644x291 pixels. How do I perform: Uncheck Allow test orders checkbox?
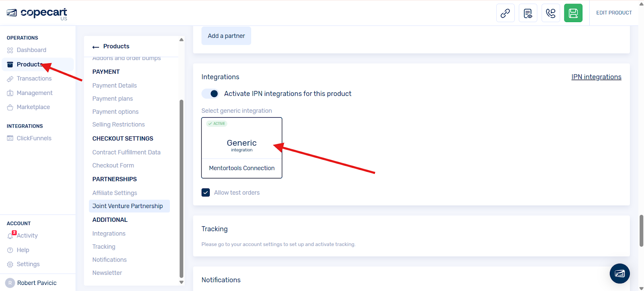[206, 192]
